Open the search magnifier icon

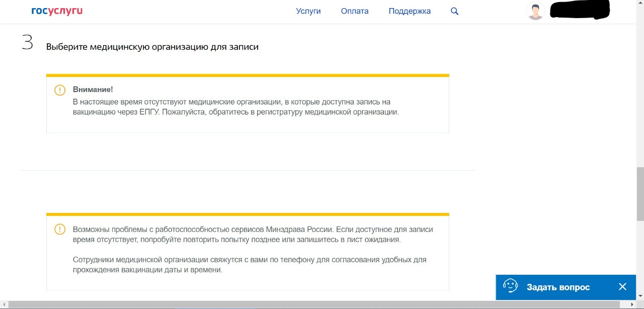454,11
